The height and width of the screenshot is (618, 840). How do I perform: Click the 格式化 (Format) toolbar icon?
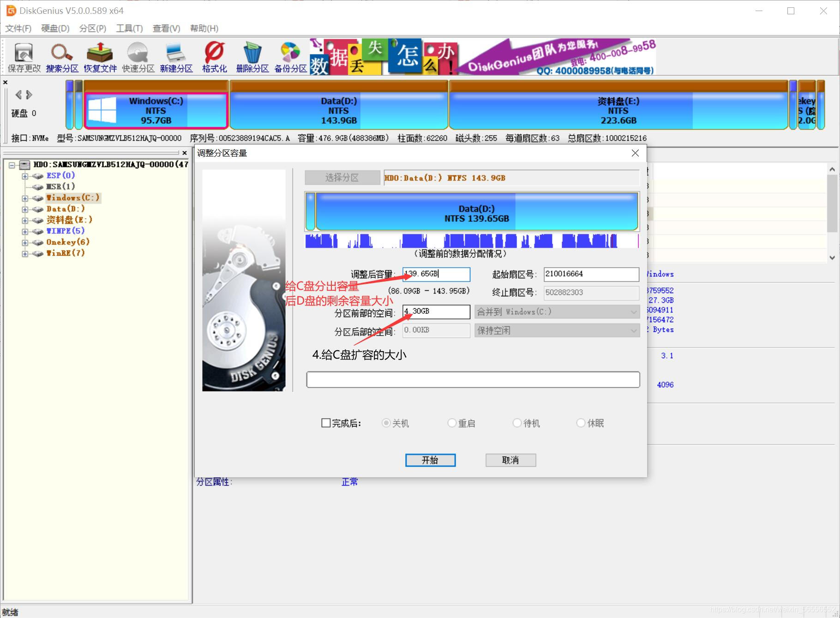click(x=213, y=56)
